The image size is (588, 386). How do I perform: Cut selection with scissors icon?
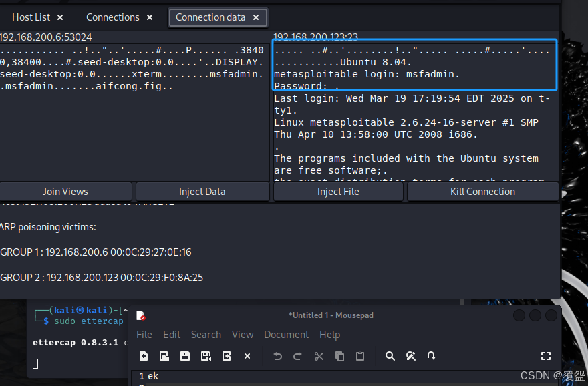pos(319,356)
